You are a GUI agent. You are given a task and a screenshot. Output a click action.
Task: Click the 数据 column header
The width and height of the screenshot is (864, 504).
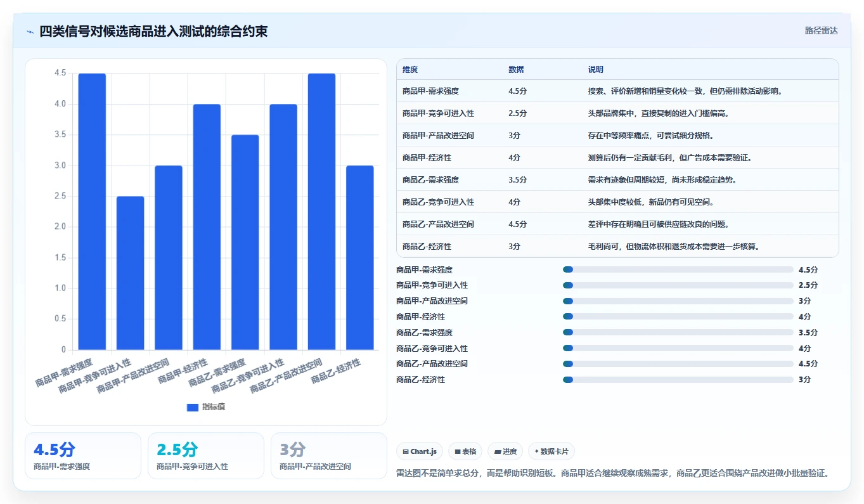(516, 70)
